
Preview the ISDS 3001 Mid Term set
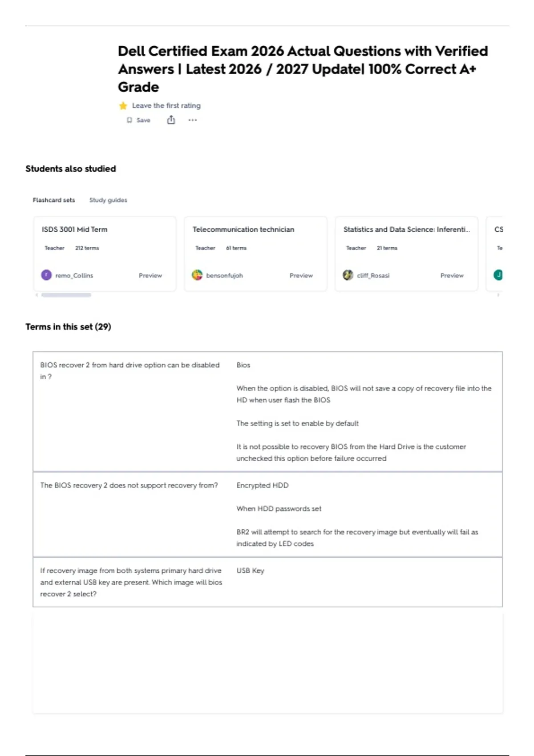(x=150, y=276)
